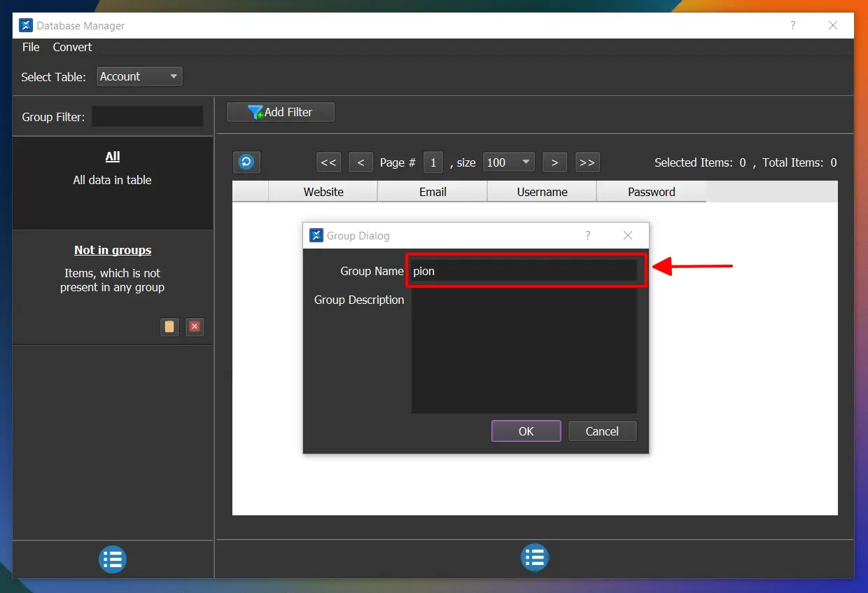
Task: Click the Selected Items count text
Action: (700, 162)
